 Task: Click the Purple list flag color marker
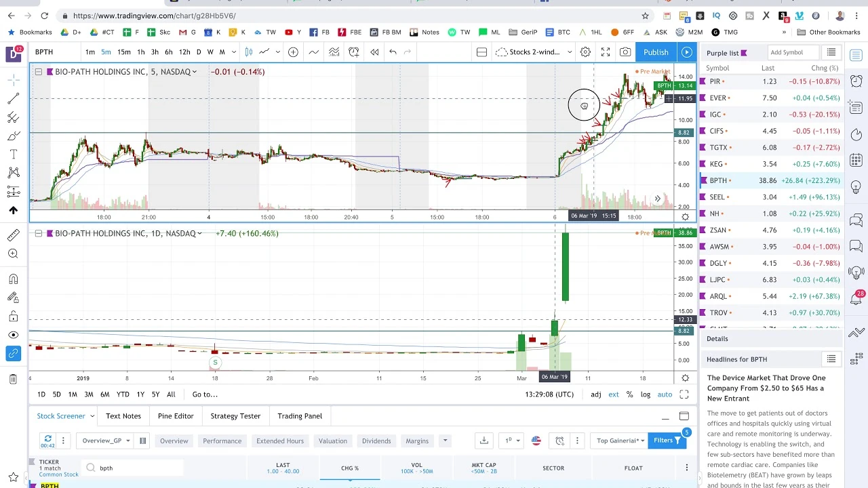pos(744,53)
